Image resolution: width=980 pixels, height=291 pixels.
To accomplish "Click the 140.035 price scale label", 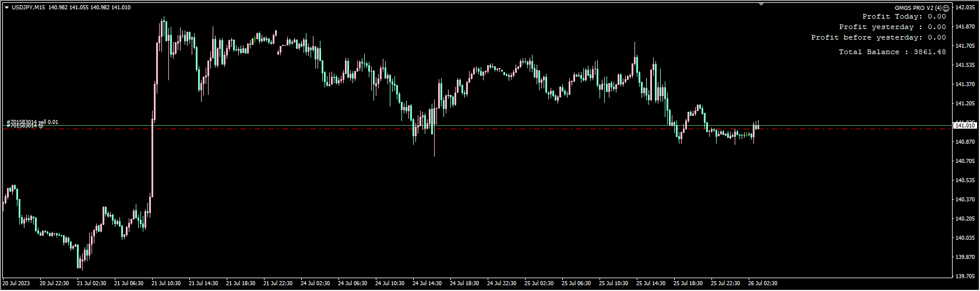I will (x=965, y=238).
